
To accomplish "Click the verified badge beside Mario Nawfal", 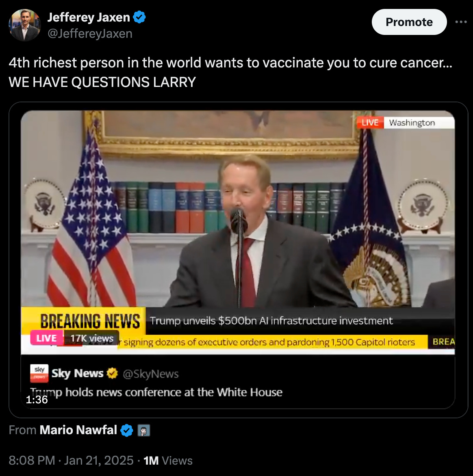I will [127, 430].
